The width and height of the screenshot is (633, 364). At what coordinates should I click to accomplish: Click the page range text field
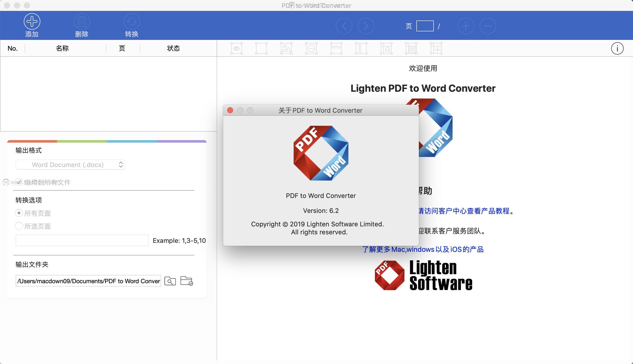coord(82,240)
